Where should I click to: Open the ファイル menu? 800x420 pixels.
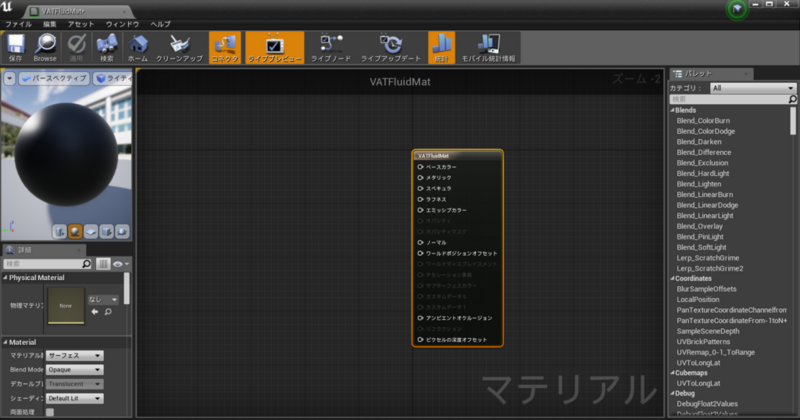(x=18, y=24)
